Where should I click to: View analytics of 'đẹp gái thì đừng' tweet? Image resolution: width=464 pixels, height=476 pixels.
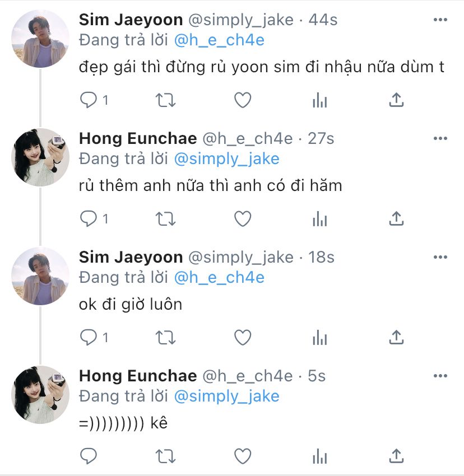(x=319, y=100)
